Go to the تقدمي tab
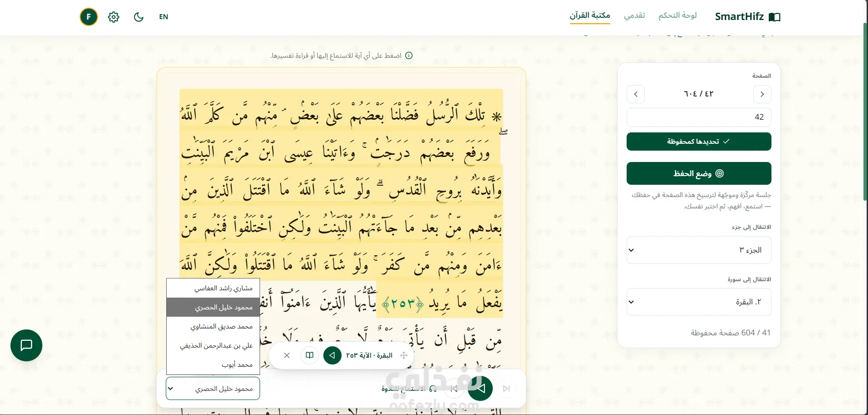Image resolution: width=868 pixels, height=415 pixels. [x=634, y=15]
